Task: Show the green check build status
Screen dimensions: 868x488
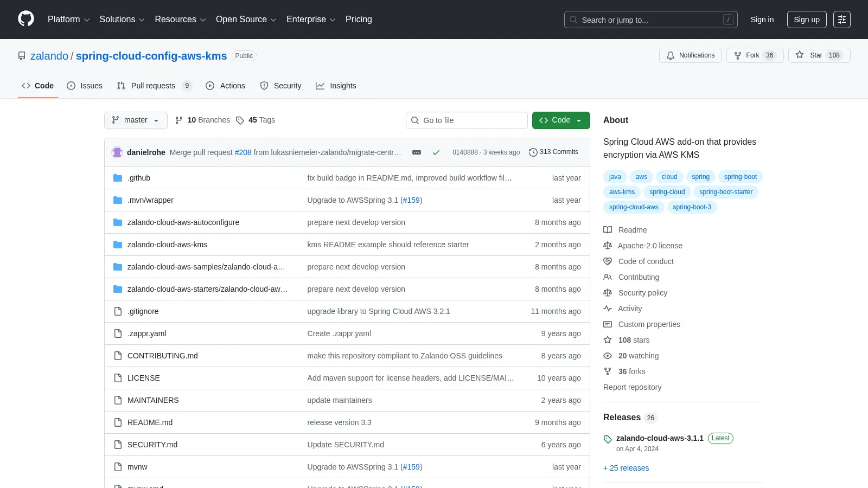Action: point(436,152)
